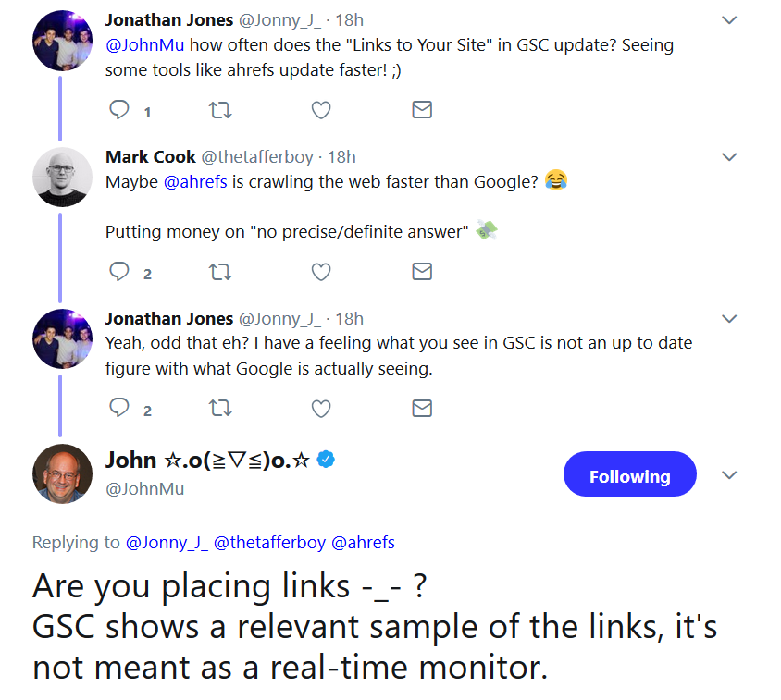The width and height of the screenshot is (781, 700).
Task: Expand the chevron next to the Following button
Action: click(x=729, y=474)
